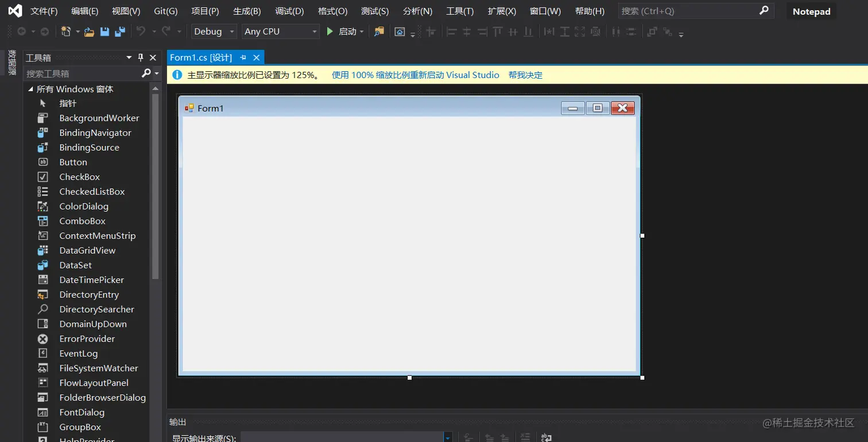Open the 调试(D) menu
868x442 pixels.
pos(289,11)
